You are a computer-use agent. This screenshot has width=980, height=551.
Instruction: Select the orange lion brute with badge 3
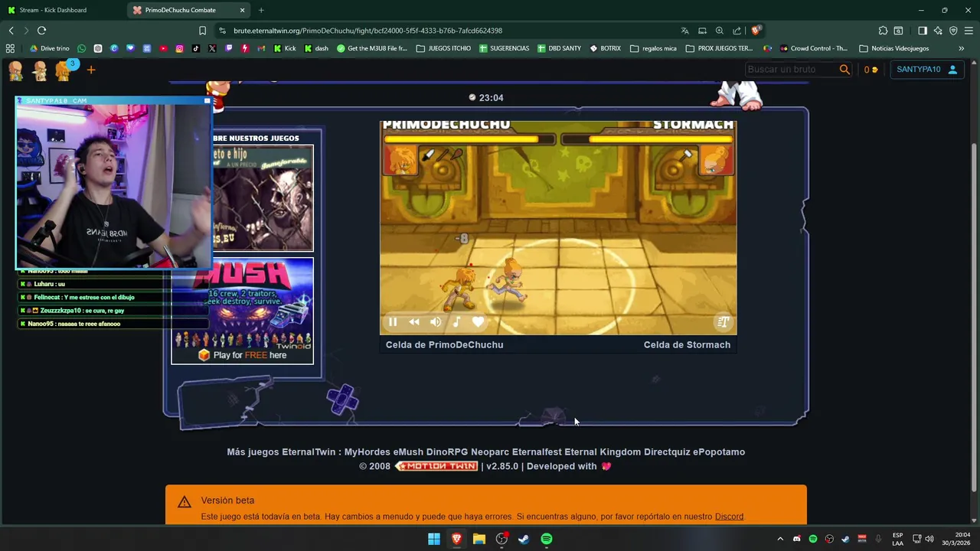64,70
